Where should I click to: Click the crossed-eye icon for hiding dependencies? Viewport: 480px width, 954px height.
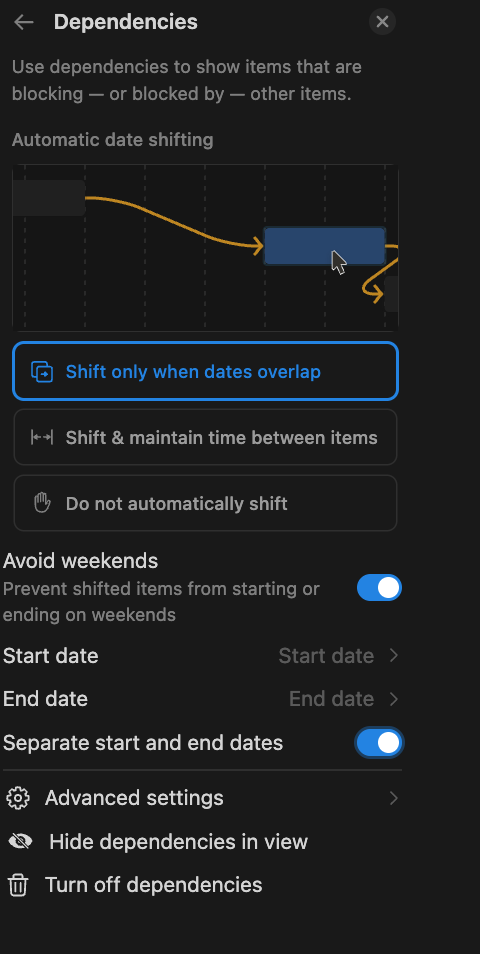[x=20, y=841]
